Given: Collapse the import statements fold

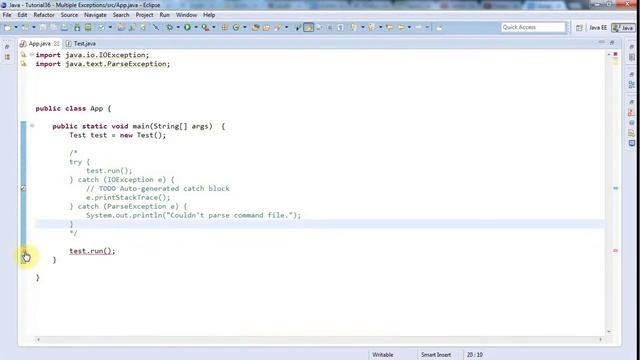Looking at the screenshot, I should [x=32, y=54].
